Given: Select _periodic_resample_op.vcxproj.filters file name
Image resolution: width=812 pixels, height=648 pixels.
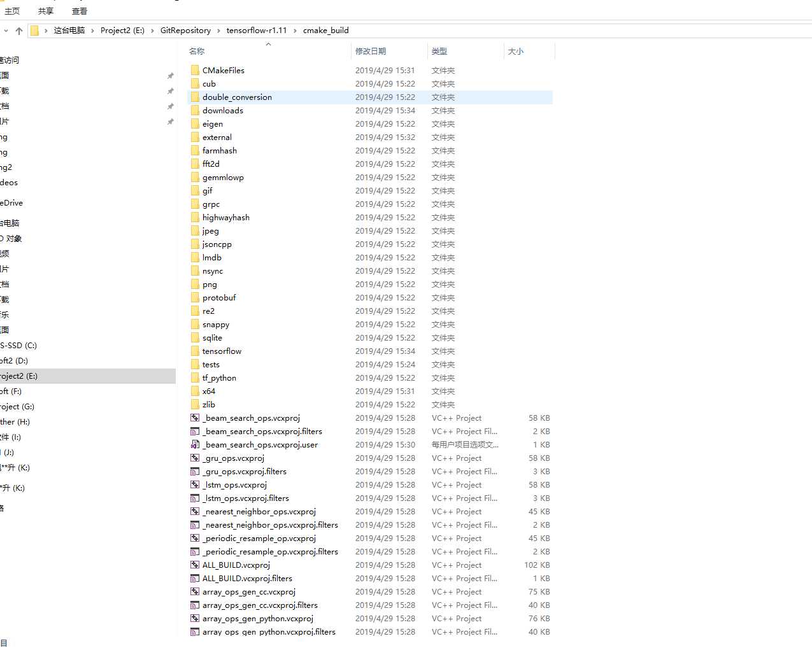Looking at the screenshot, I should point(270,551).
